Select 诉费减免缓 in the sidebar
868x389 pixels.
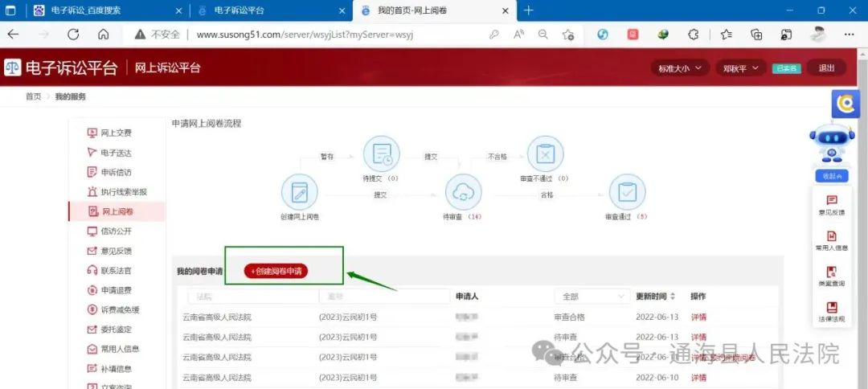pos(113,310)
